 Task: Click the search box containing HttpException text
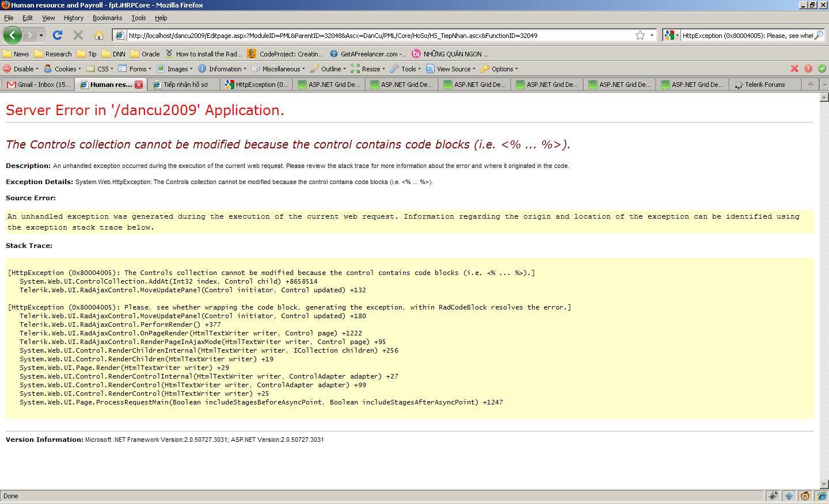coord(747,36)
